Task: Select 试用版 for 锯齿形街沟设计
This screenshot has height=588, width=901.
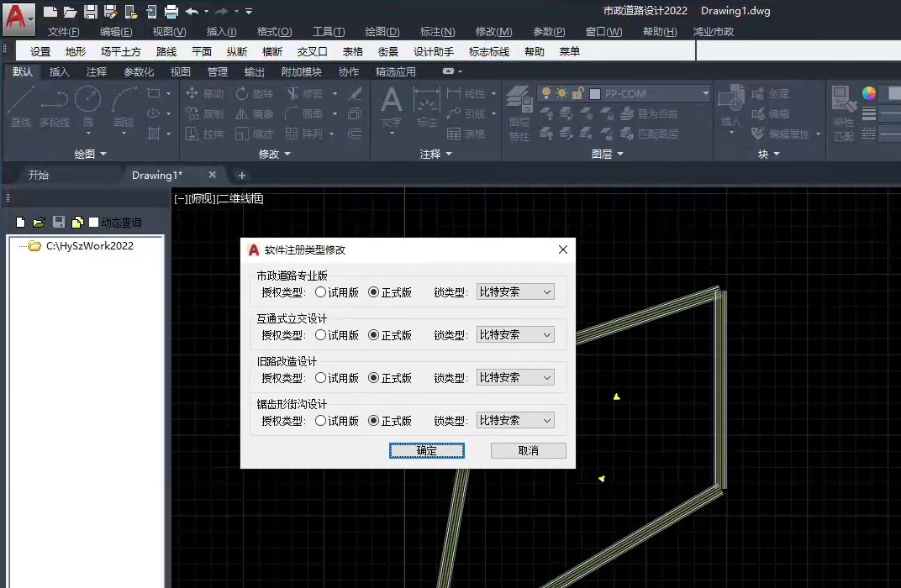Action: pos(320,420)
